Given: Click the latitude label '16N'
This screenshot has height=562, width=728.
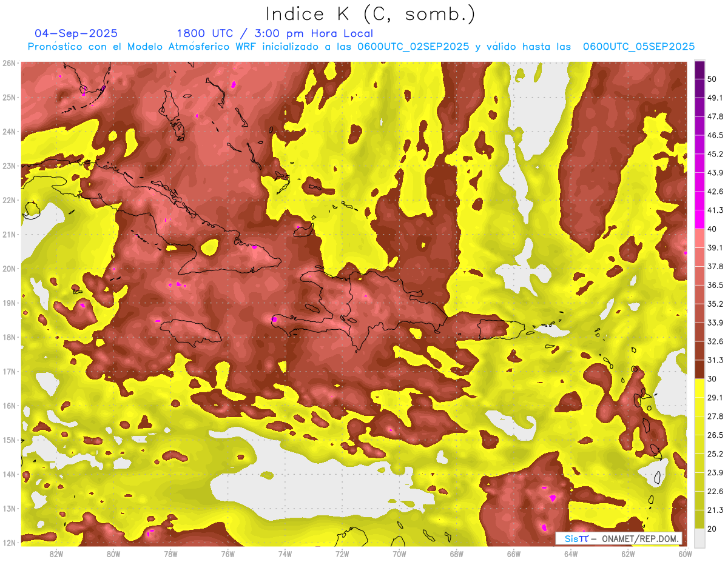Looking at the screenshot, I should pos(9,406).
